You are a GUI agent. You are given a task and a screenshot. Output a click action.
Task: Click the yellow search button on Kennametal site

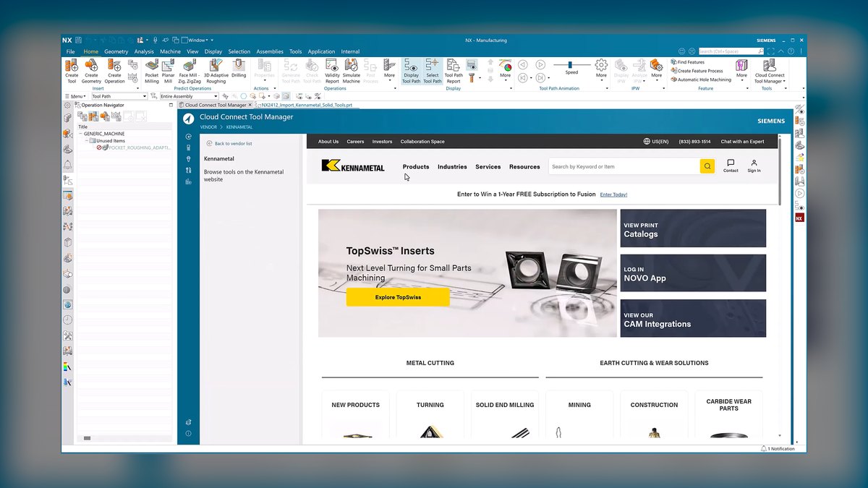(x=707, y=166)
